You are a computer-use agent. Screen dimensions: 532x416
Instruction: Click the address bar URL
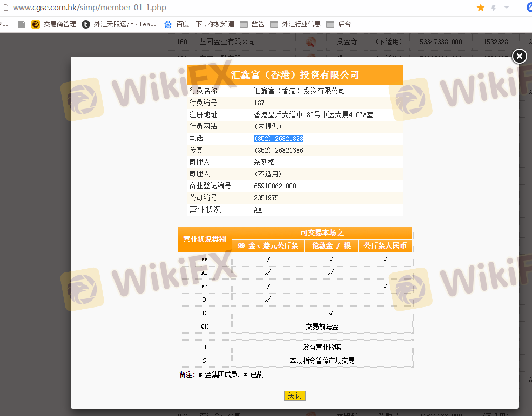click(90, 8)
